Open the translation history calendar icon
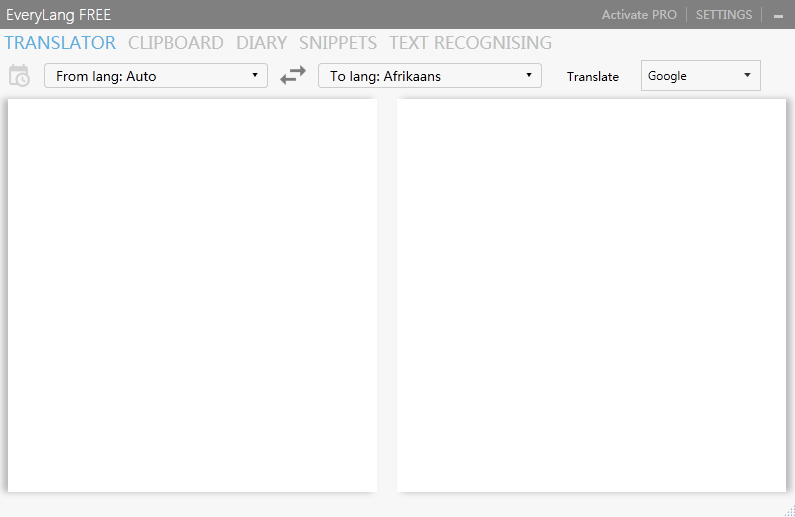Image resolution: width=795 pixels, height=517 pixels. 19,76
